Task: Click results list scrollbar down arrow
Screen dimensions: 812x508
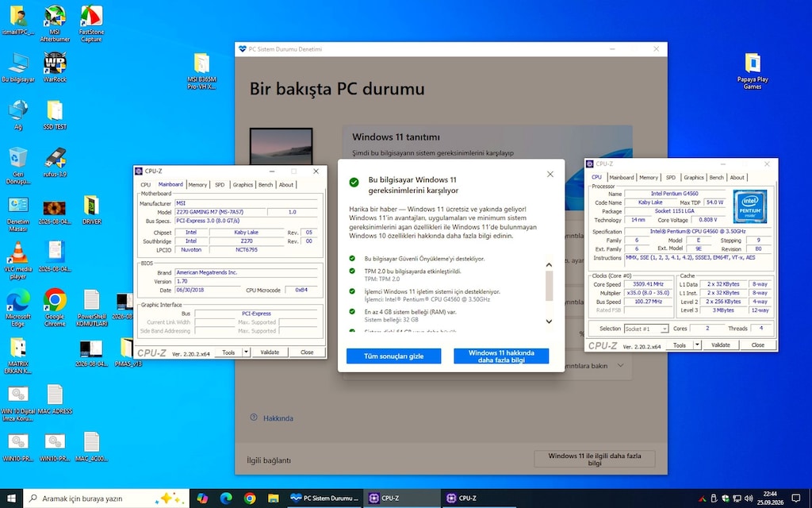Action: pyautogui.click(x=549, y=321)
